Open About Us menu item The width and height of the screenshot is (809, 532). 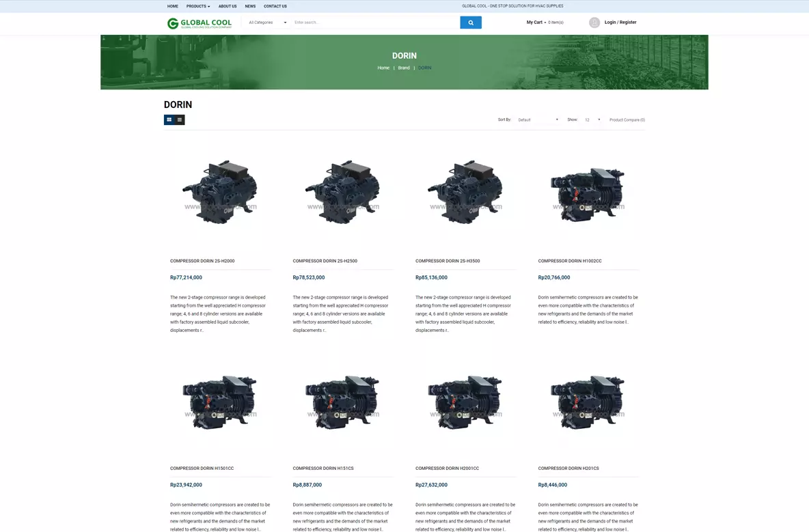point(228,6)
